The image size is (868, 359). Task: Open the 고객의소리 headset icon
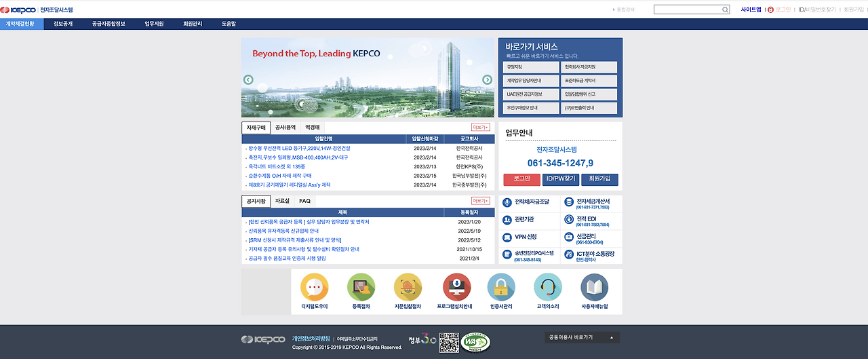(x=548, y=287)
